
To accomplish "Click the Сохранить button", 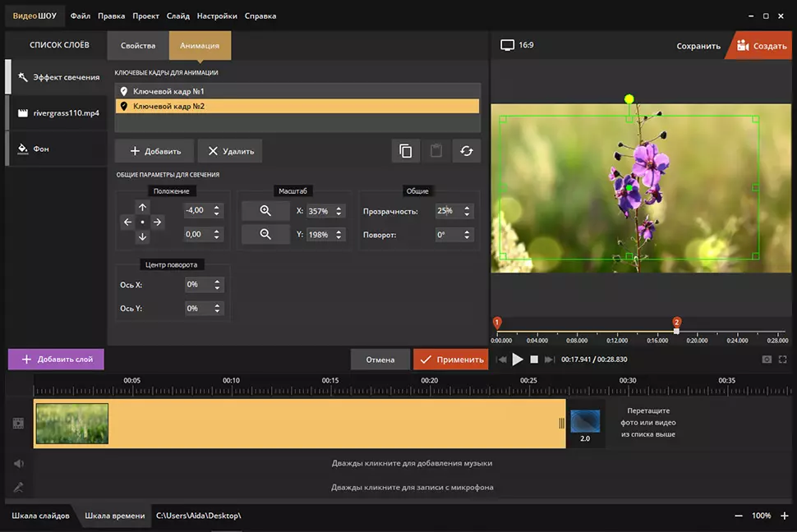I will click(698, 46).
